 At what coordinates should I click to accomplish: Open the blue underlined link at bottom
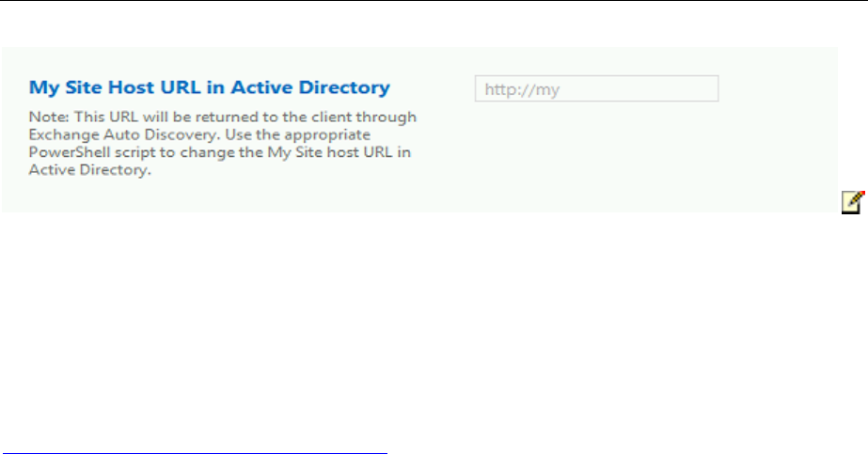(x=194, y=452)
